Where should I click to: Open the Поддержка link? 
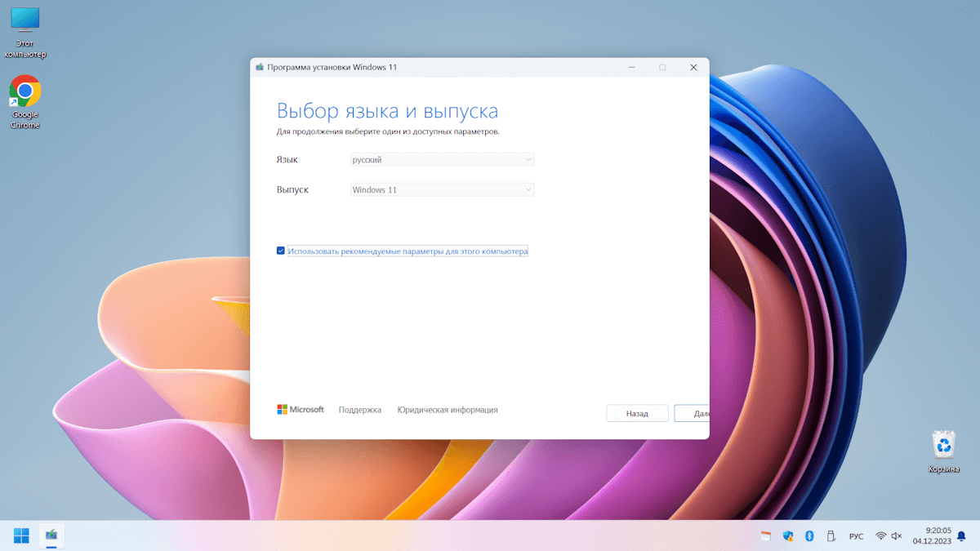[360, 410]
